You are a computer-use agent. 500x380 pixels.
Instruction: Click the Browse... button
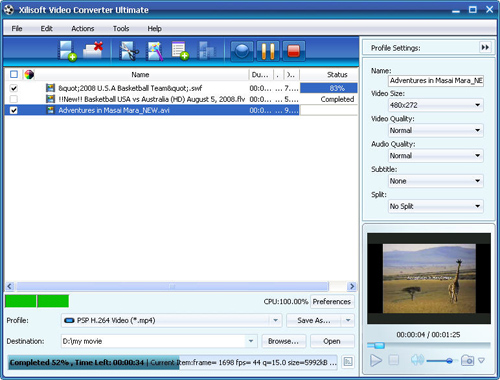point(283,341)
